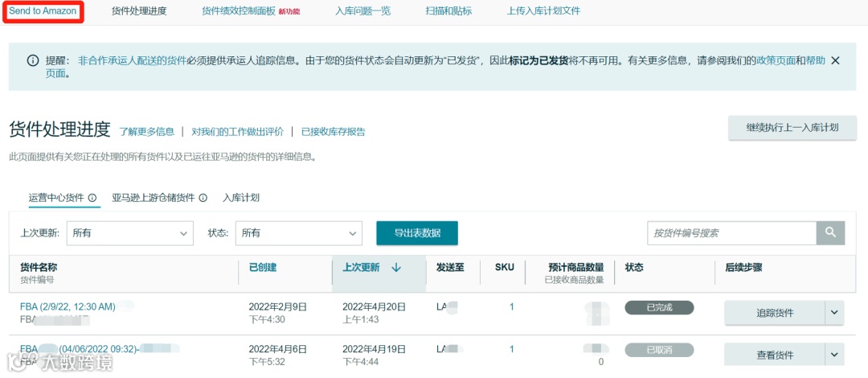Sort by the 上次更新 column header
Viewport: 868px width, 378px height.
pyautogui.click(x=361, y=267)
